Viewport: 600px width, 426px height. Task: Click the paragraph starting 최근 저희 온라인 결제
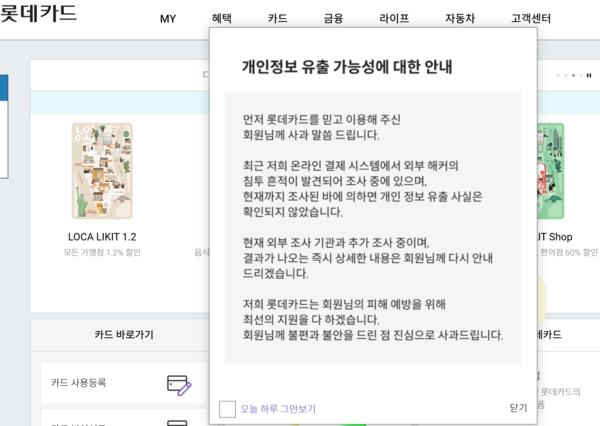[x=362, y=189]
